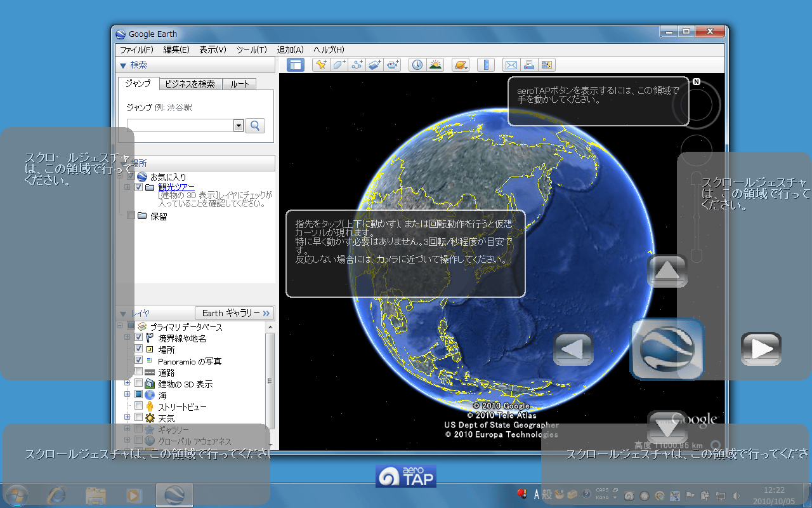Expand 建物の 3D 表示 tree node
The width and height of the screenshot is (812, 508).
click(x=128, y=384)
